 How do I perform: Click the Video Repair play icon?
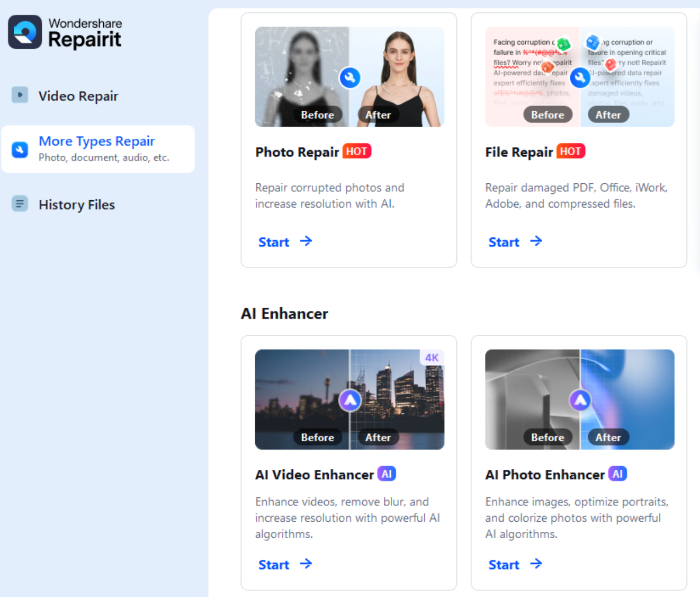click(x=20, y=95)
